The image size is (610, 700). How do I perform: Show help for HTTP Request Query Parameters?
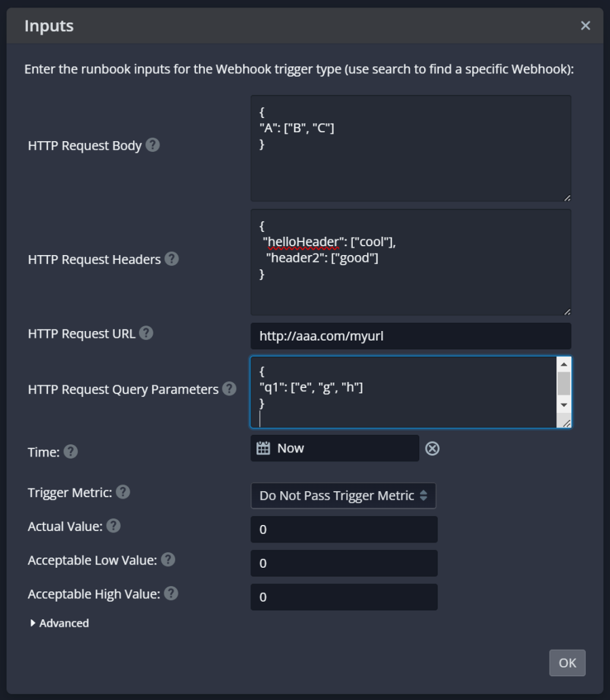pyautogui.click(x=229, y=389)
